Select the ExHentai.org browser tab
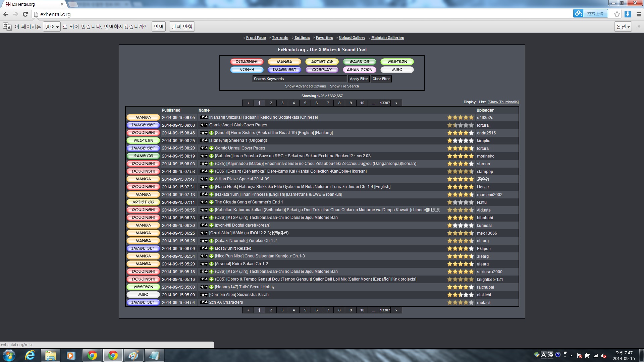The image size is (644, 362). (x=34, y=4)
